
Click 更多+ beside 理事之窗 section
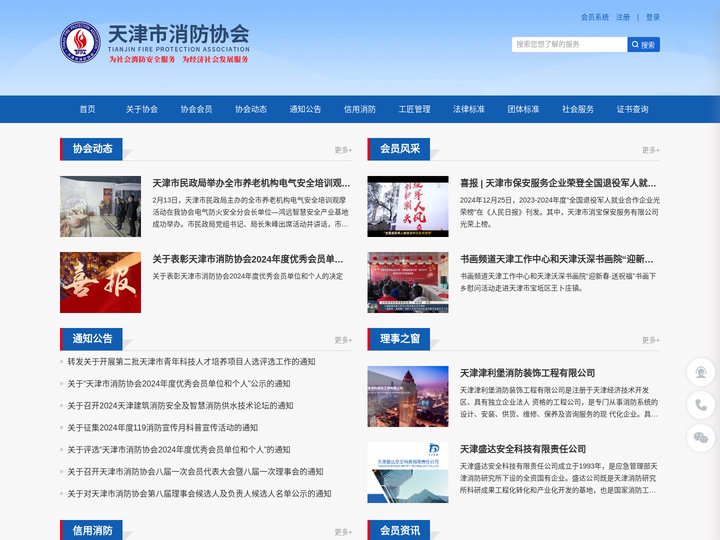651,340
